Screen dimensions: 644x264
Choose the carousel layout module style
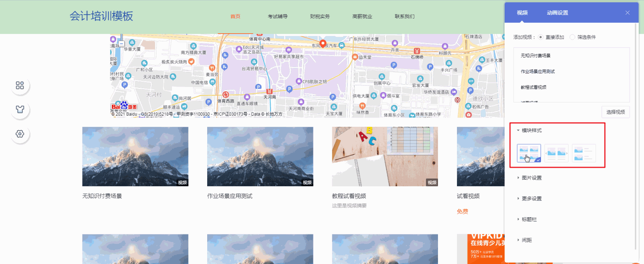click(x=556, y=153)
